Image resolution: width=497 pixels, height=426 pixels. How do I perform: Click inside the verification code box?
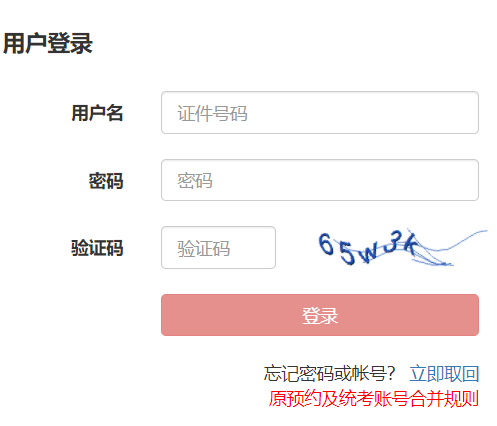click(x=218, y=248)
